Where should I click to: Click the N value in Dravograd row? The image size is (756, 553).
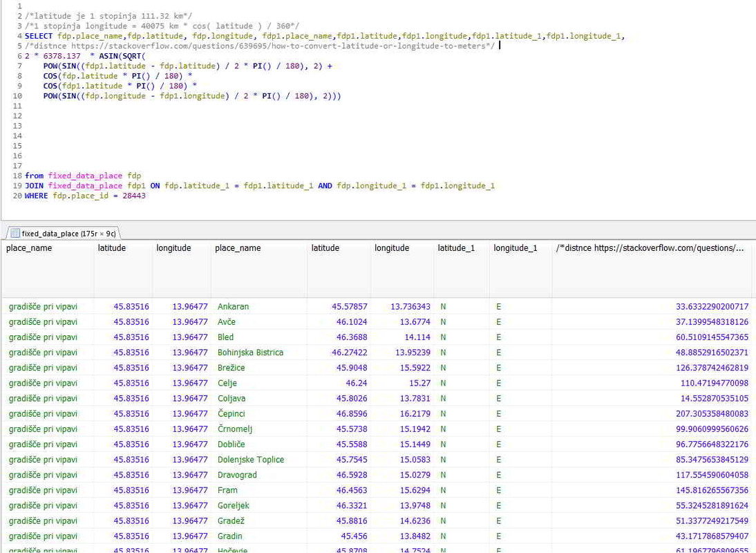(x=443, y=476)
